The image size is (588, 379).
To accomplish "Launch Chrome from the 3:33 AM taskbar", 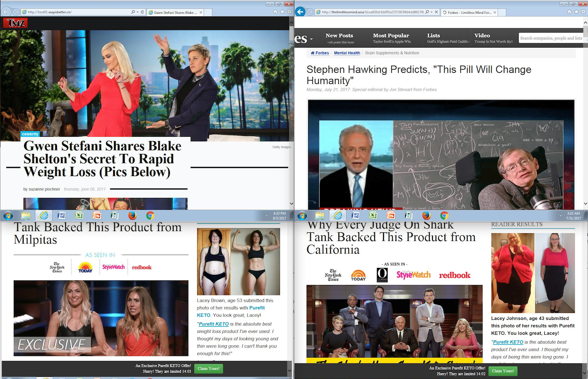I will [x=444, y=216].
